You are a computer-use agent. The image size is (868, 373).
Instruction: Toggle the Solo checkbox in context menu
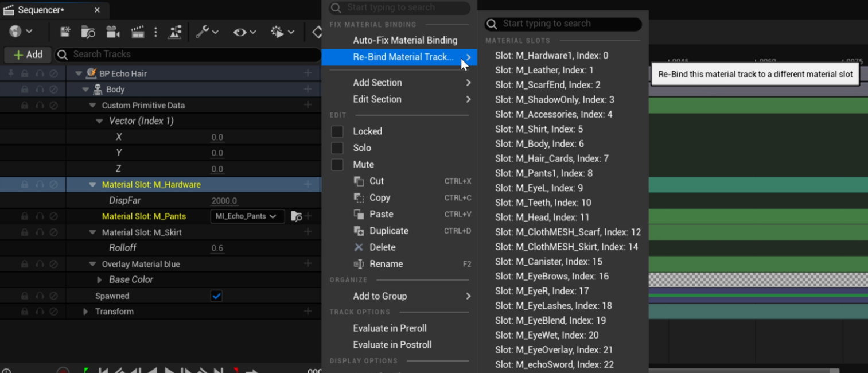click(x=337, y=148)
